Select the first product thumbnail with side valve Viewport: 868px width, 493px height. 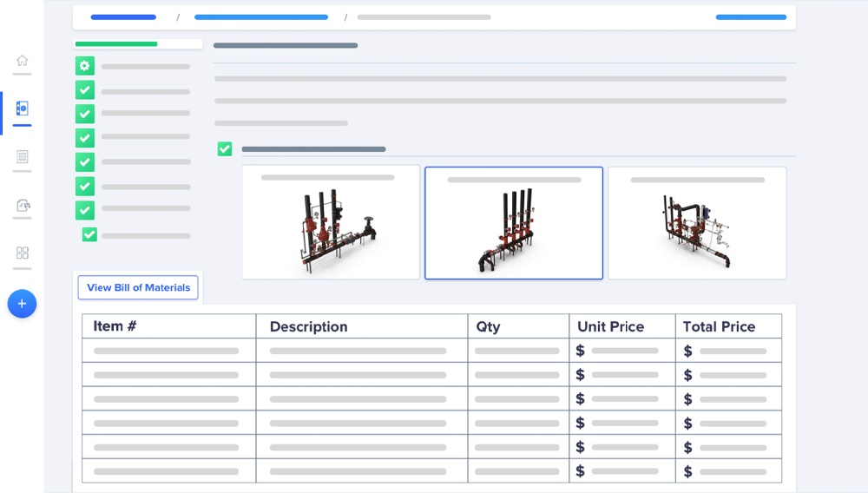pos(331,222)
